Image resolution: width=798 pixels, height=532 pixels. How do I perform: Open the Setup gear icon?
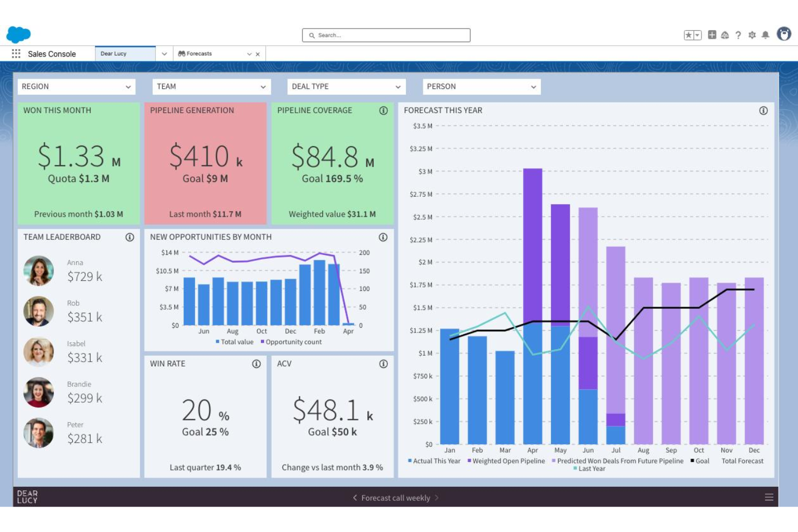click(x=752, y=35)
